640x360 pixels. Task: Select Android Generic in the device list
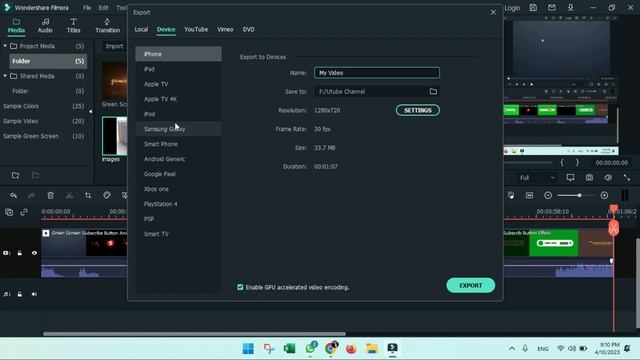point(179,159)
